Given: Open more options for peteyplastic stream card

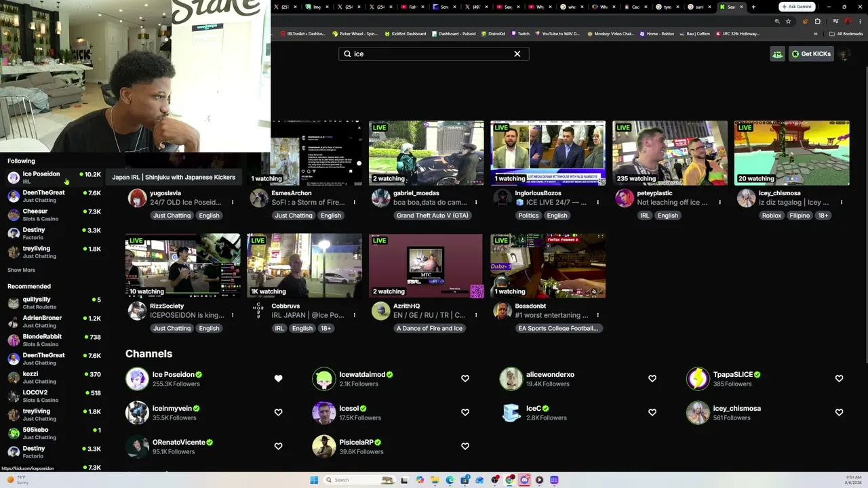Looking at the screenshot, I should (x=719, y=202).
